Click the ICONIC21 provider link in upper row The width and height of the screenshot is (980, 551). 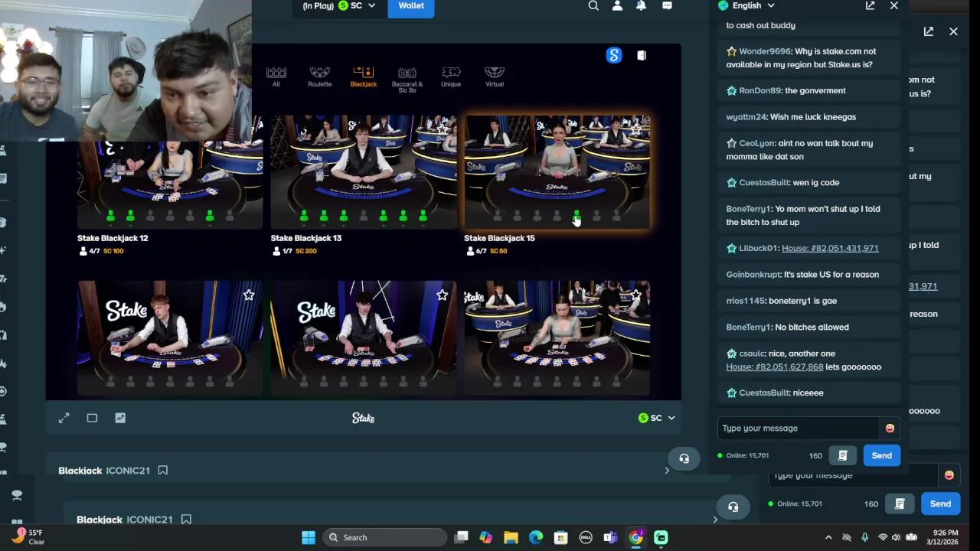click(x=128, y=471)
